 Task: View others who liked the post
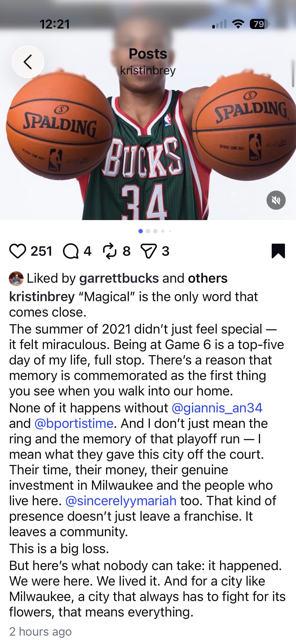point(208,278)
